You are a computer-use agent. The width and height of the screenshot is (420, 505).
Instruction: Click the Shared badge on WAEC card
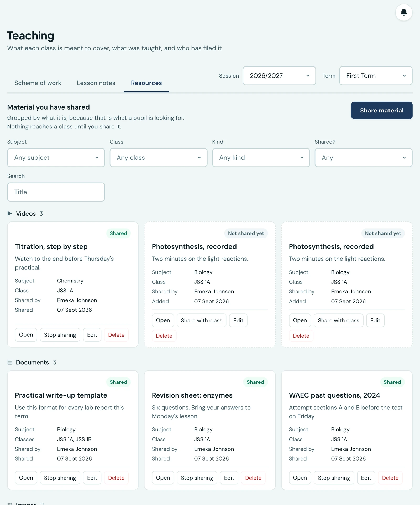click(x=392, y=382)
